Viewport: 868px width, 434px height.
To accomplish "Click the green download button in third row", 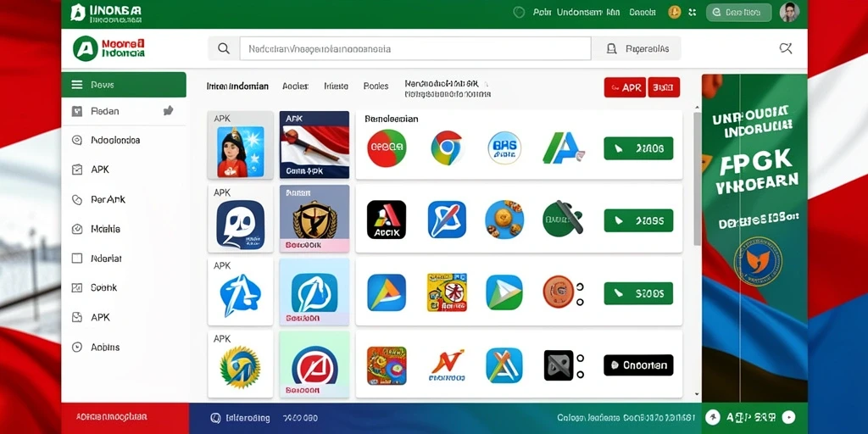I will [x=638, y=293].
